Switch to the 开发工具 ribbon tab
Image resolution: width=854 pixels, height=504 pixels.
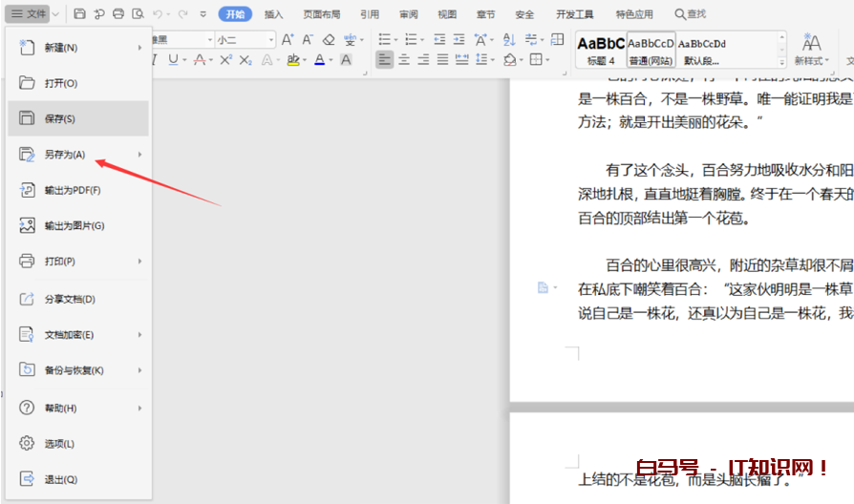(x=575, y=14)
